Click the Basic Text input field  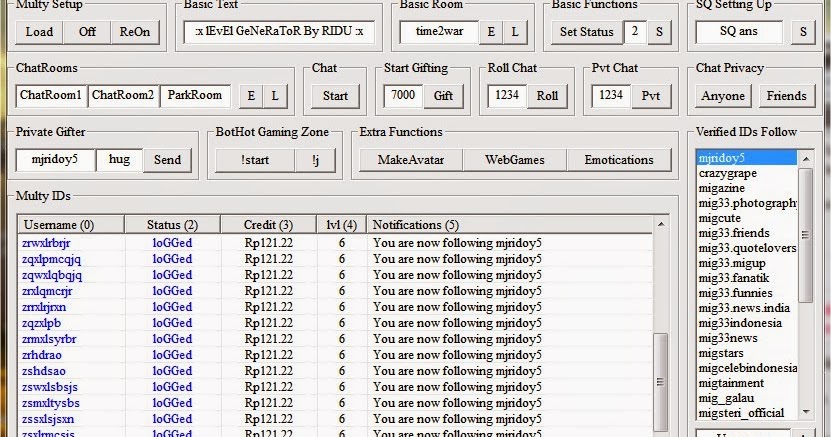(x=279, y=31)
